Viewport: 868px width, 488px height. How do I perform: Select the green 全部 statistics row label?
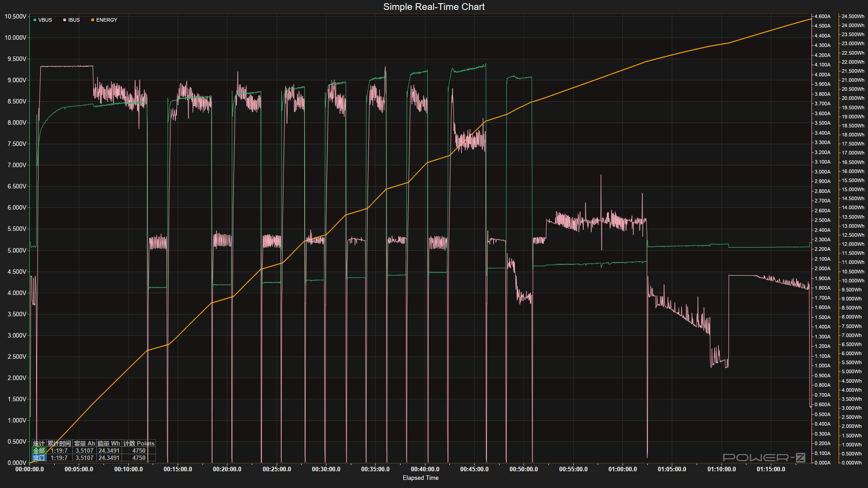pyautogui.click(x=39, y=450)
